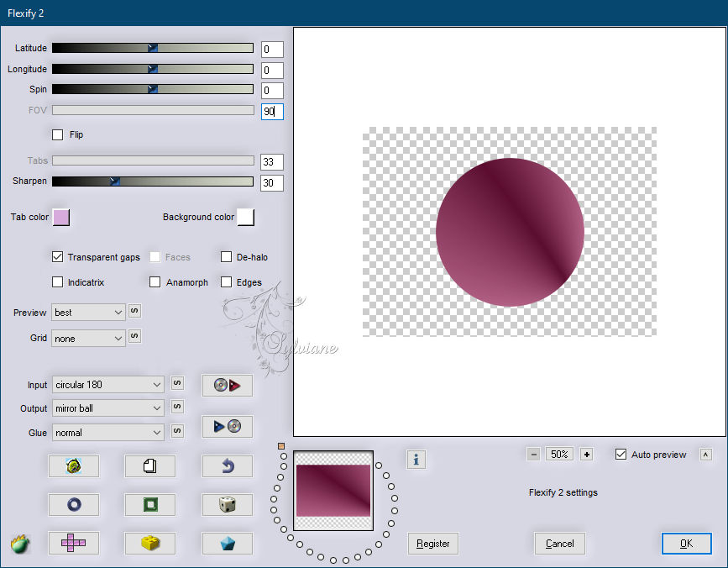Zoom out with the minus button
Screen dimensions: 728x568
(x=534, y=455)
